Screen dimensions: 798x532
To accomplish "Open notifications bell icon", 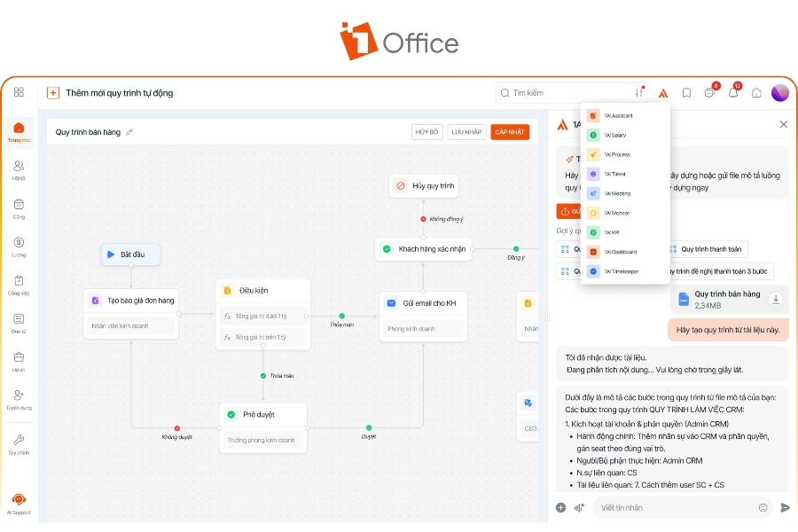I will point(734,91).
